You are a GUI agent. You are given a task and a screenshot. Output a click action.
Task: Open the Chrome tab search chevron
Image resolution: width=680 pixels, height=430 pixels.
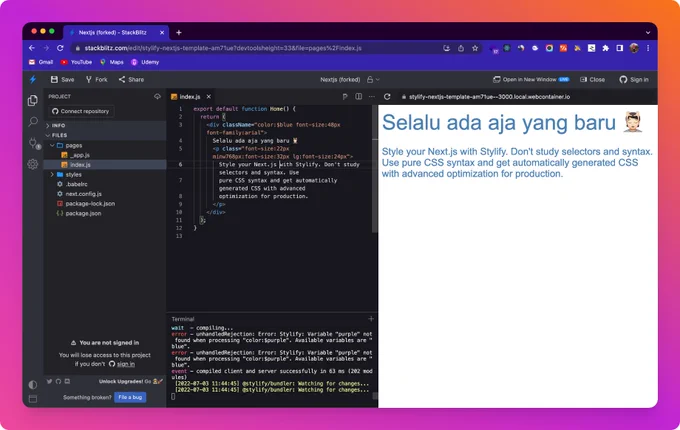(648, 33)
